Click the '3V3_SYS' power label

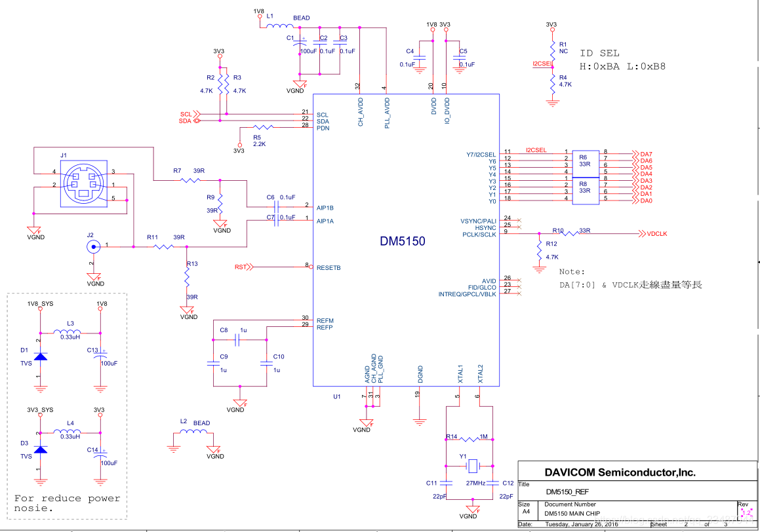tap(40, 409)
